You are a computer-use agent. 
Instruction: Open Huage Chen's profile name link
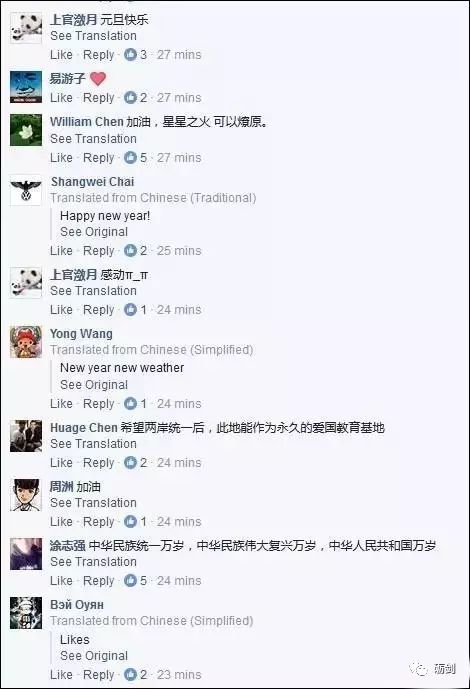(83, 428)
